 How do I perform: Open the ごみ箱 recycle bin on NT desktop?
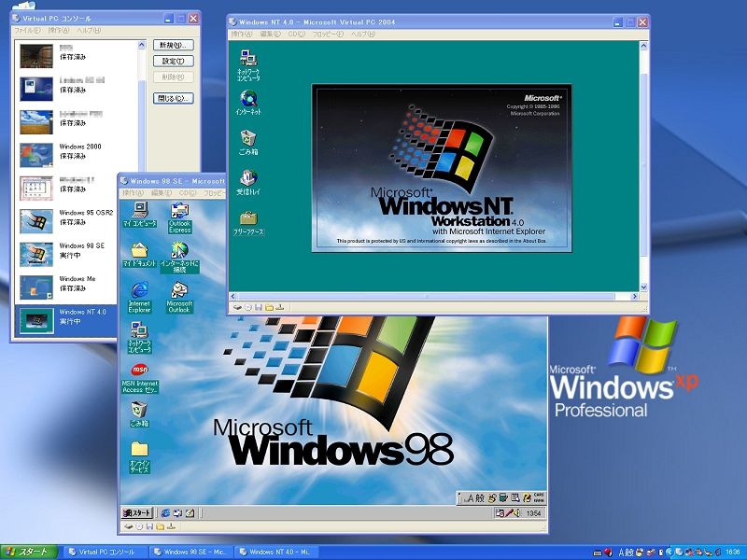(248, 143)
